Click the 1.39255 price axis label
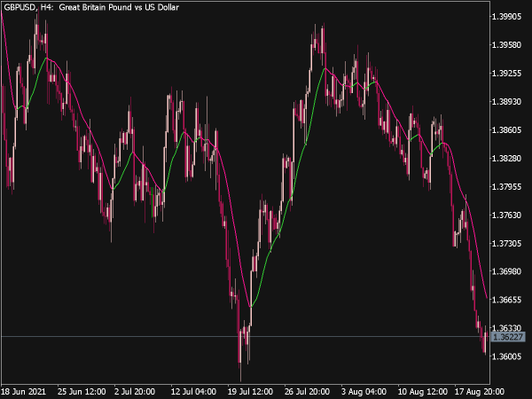 click(506, 73)
